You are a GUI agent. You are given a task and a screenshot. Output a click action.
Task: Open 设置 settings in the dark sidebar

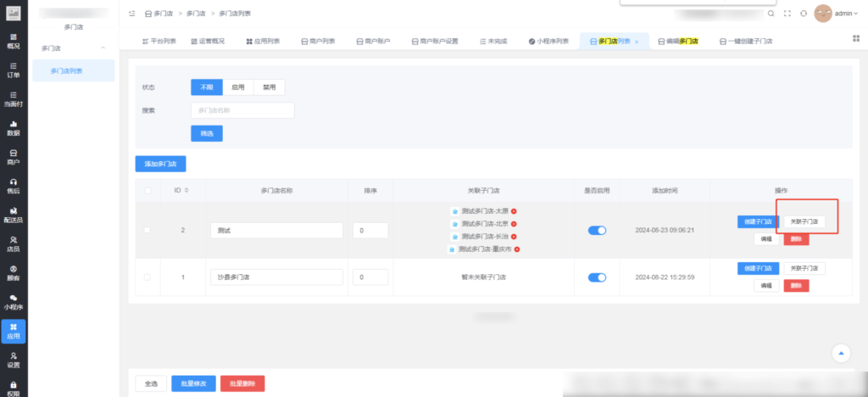coord(14,360)
